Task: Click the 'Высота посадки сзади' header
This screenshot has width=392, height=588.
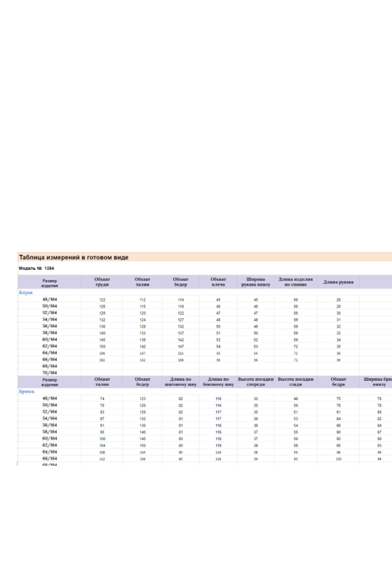Action: (296, 382)
